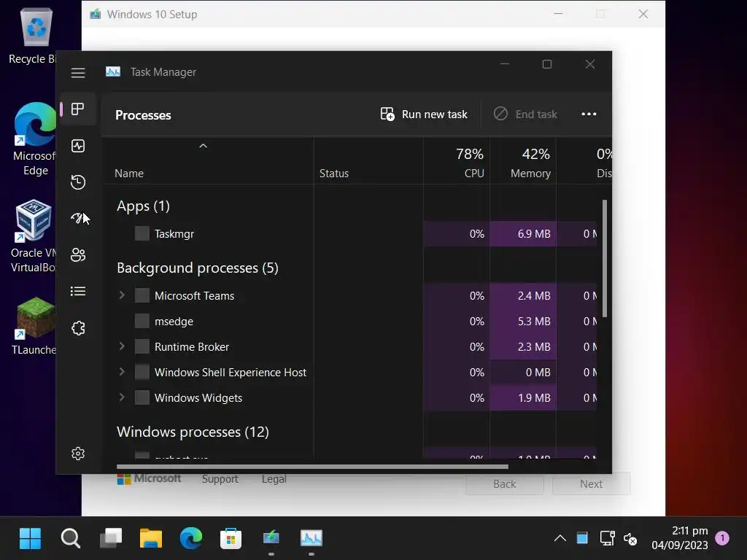Screen dimensions: 747x560
Task: Click the muted volume tray icon
Action: point(630,539)
